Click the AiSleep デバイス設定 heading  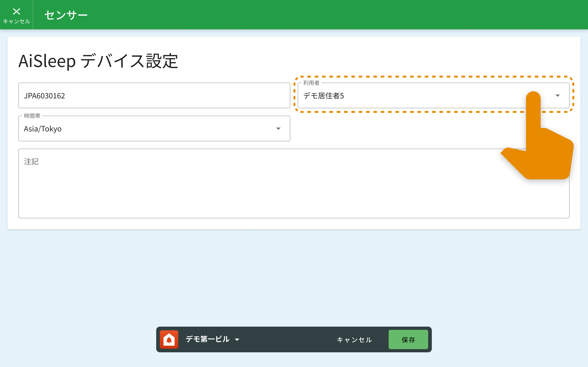click(98, 61)
